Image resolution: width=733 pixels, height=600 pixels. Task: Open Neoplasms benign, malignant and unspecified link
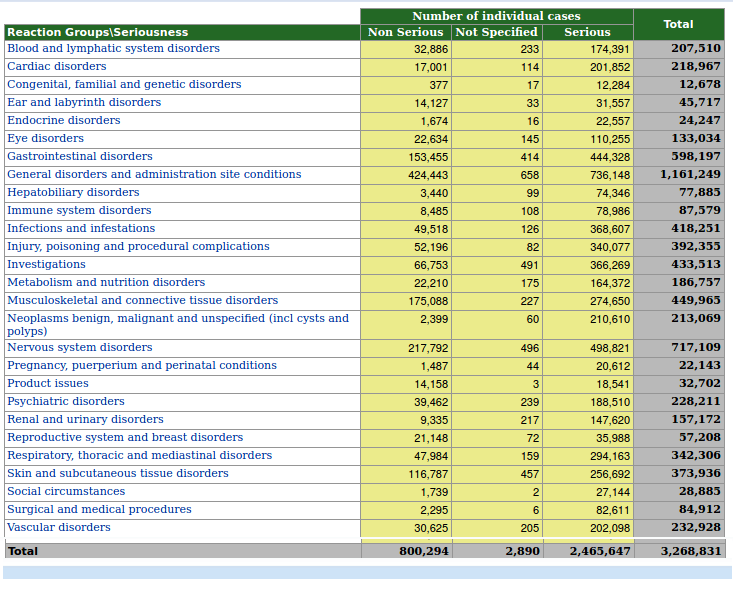(177, 319)
